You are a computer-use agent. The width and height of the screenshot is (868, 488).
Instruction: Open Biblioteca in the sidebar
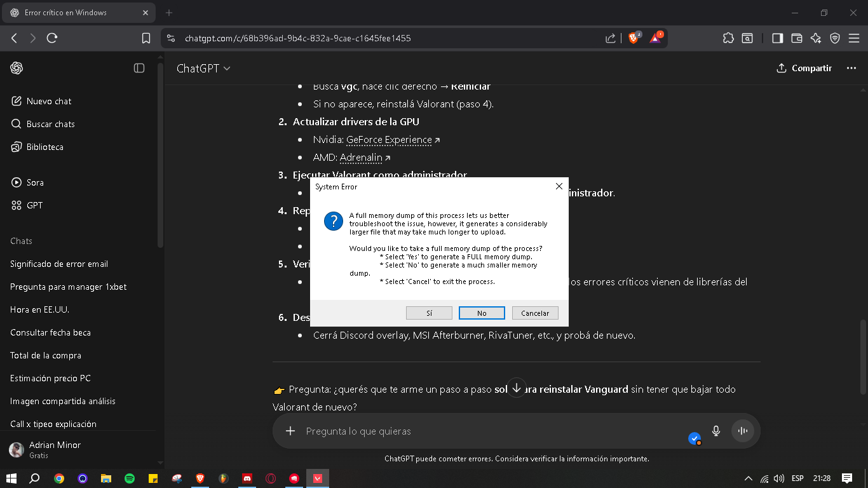(x=37, y=147)
